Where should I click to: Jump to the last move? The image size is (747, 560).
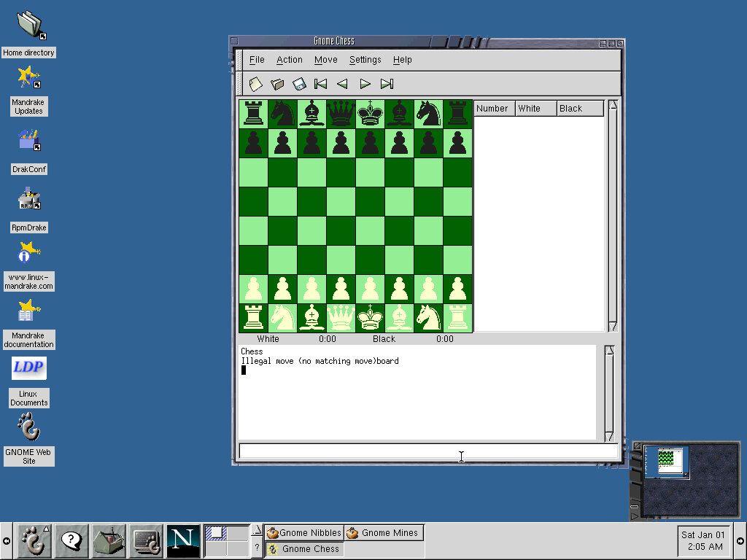point(387,84)
